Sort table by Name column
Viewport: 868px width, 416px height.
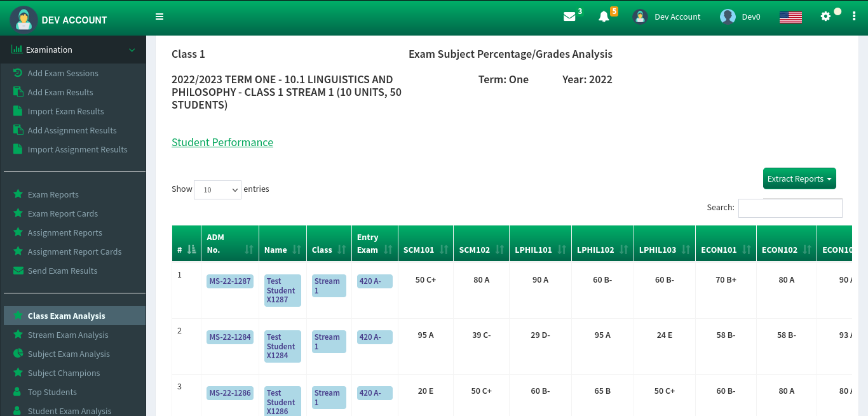[x=283, y=243]
